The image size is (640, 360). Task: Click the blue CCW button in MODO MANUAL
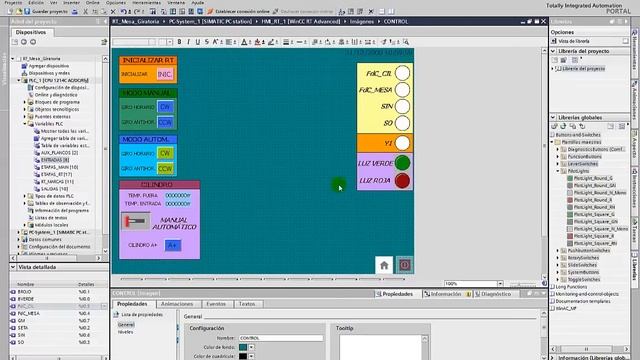pos(165,122)
